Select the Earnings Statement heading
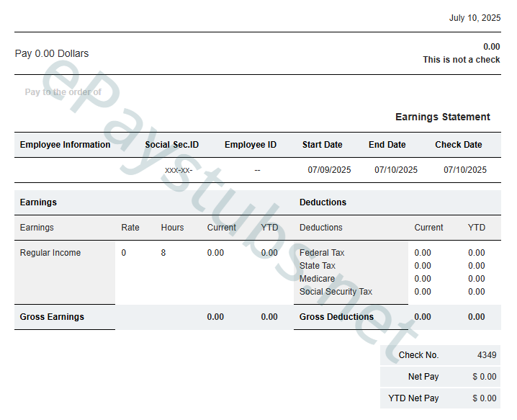This screenshot has height=420, width=517. 442,117
